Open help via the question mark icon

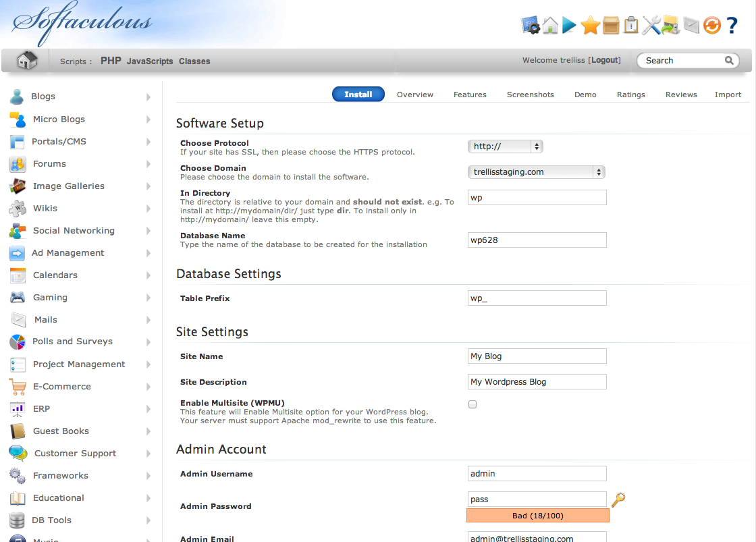(x=732, y=25)
